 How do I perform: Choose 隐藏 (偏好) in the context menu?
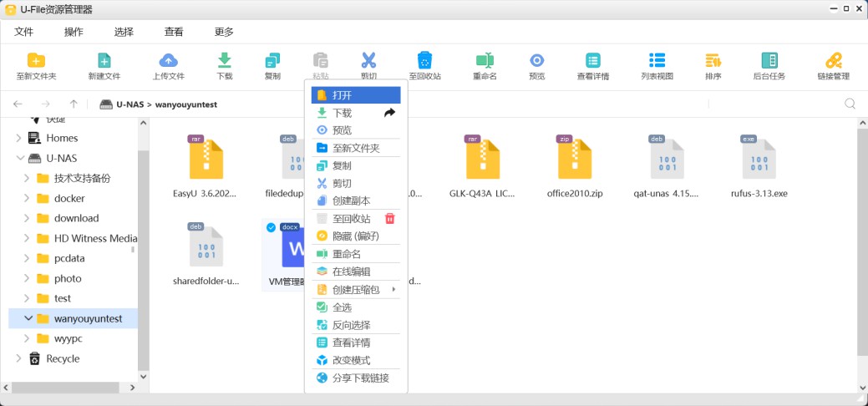[356, 236]
